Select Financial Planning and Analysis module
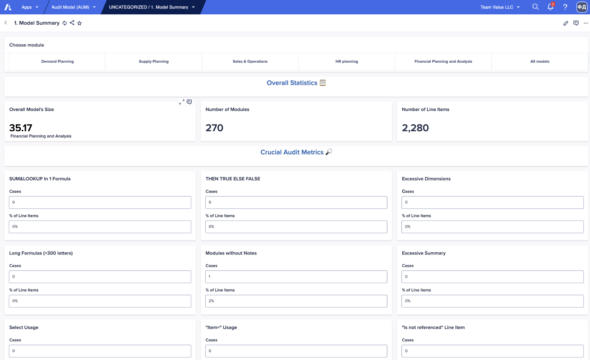The height and width of the screenshot is (360, 590). pos(443,61)
